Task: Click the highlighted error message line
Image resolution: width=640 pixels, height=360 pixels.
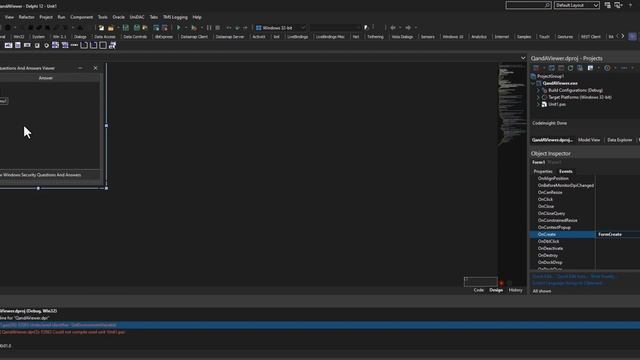Action: pos(320,325)
